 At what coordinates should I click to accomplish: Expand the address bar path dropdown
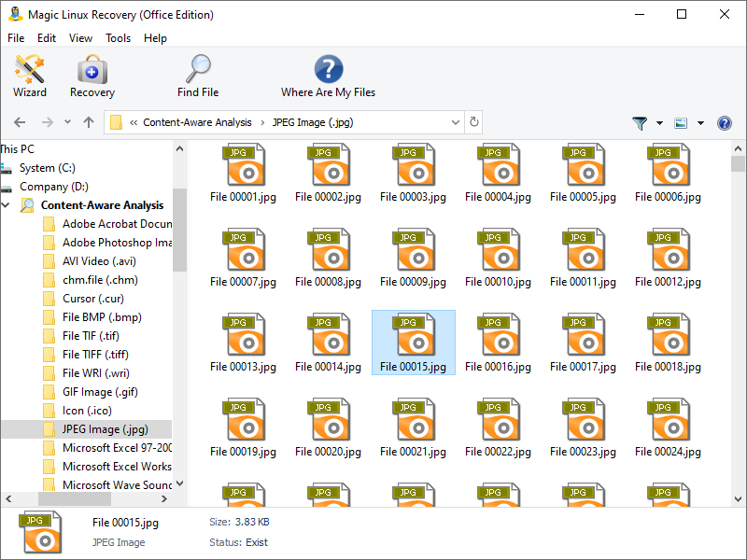pyautogui.click(x=456, y=122)
